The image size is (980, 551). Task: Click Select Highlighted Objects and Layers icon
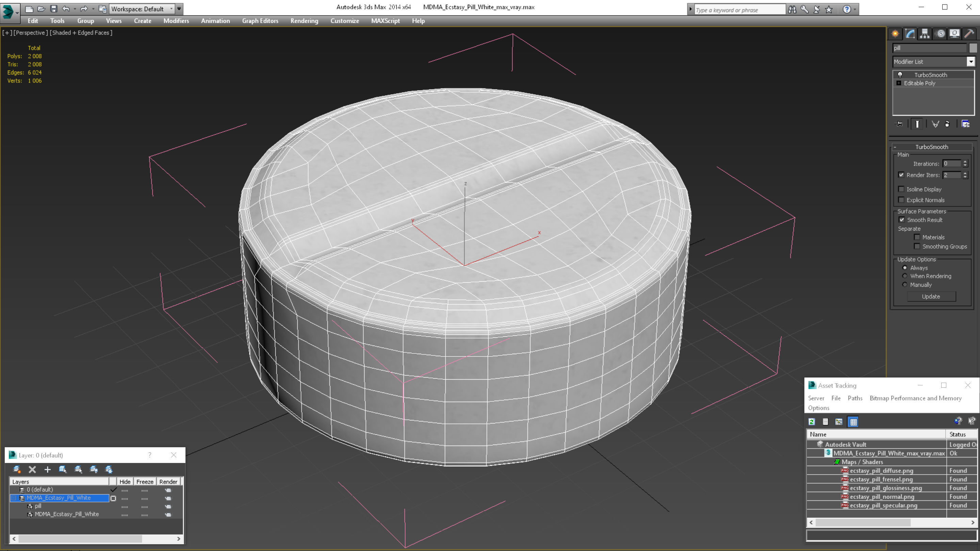63,469
